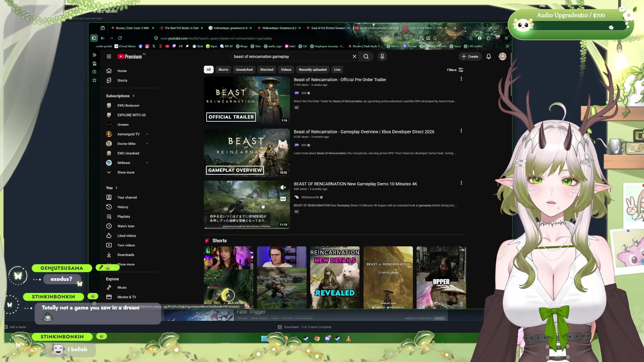Open options for the Pre Order Trailer video
Image resolution: width=644 pixels, height=362 pixels.
461,79
